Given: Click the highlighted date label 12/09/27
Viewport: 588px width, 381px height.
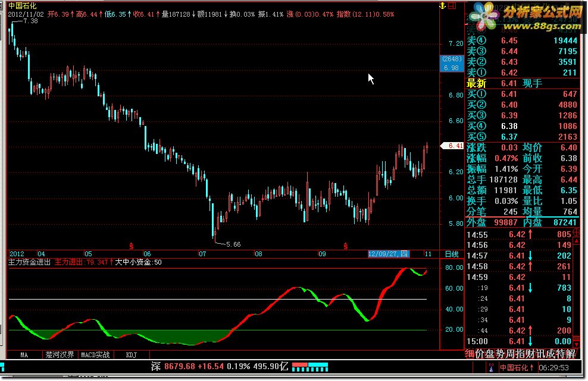Looking at the screenshot, I should pyautogui.click(x=389, y=254).
